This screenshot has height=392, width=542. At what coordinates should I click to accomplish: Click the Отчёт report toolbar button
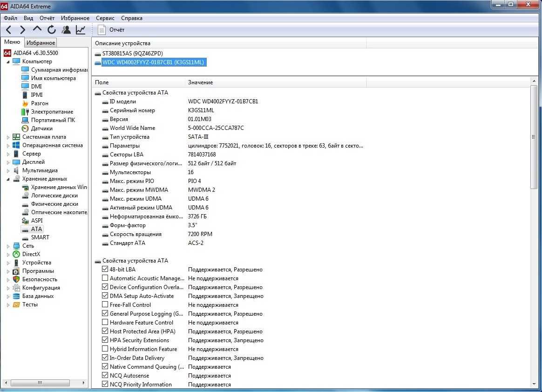pos(111,30)
